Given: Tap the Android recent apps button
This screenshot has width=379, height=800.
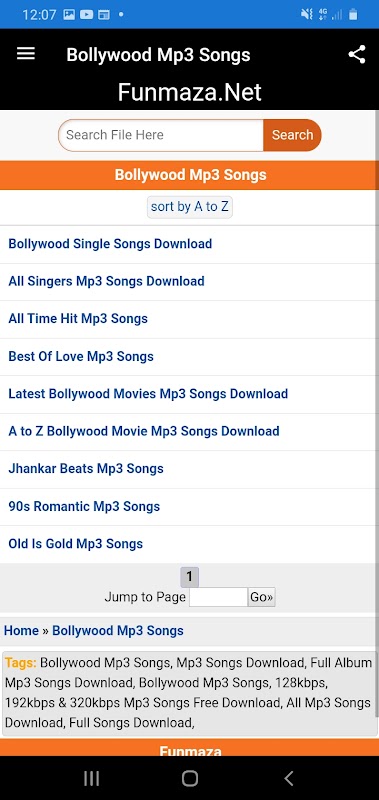Looking at the screenshot, I should click(x=92, y=778).
